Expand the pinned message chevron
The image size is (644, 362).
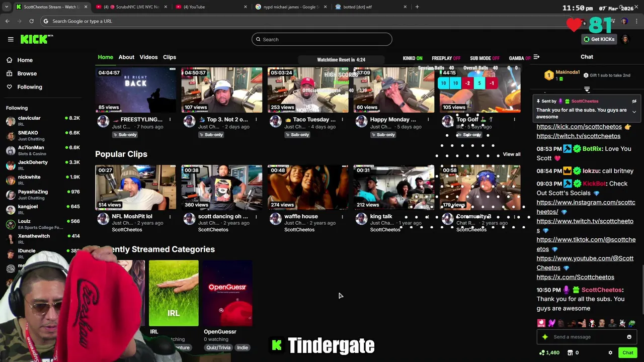click(634, 112)
